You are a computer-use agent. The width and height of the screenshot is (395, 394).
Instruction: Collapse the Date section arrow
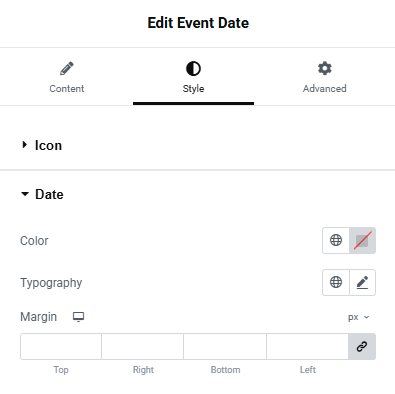25,194
